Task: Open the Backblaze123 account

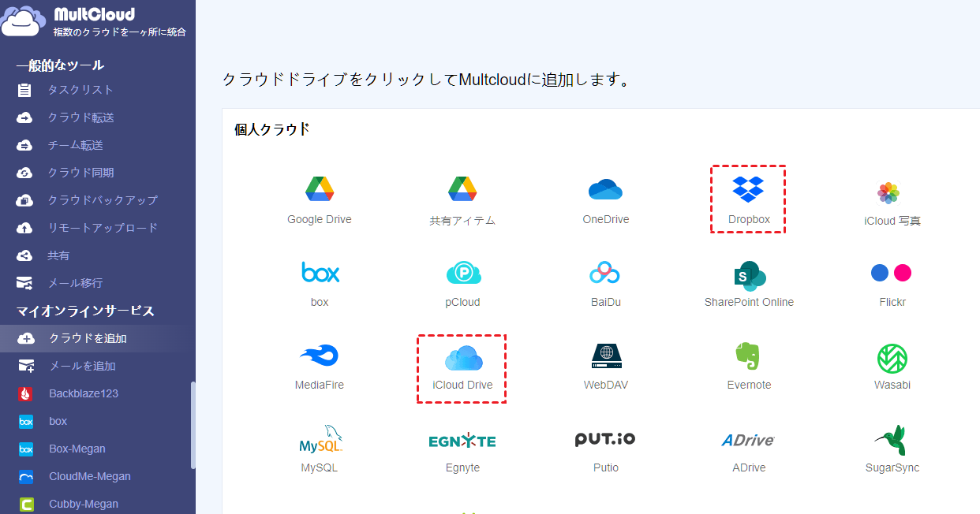Action: tap(84, 393)
